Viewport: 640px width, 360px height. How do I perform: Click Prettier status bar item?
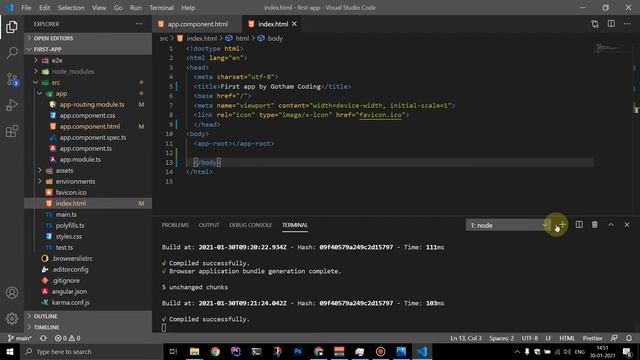coord(592,338)
